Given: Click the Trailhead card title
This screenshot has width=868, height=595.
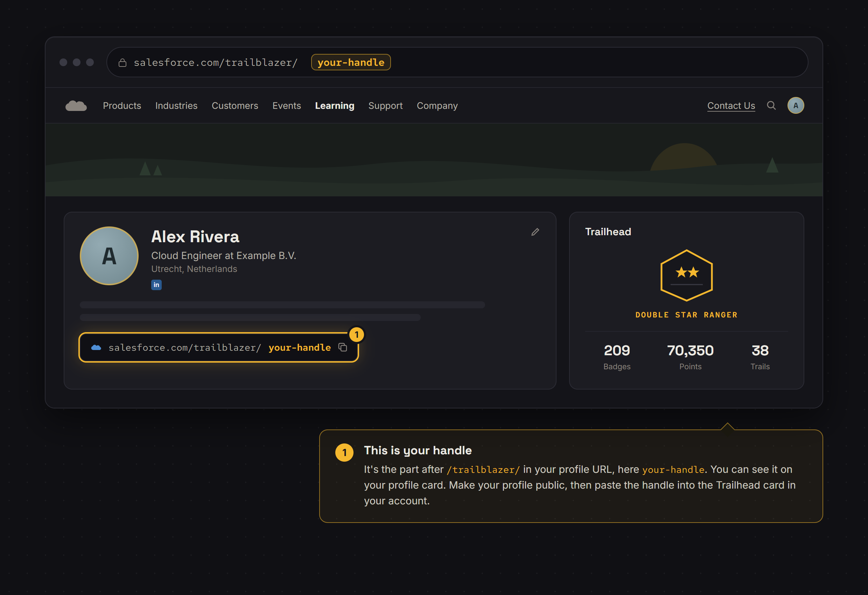Looking at the screenshot, I should pyautogui.click(x=608, y=232).
